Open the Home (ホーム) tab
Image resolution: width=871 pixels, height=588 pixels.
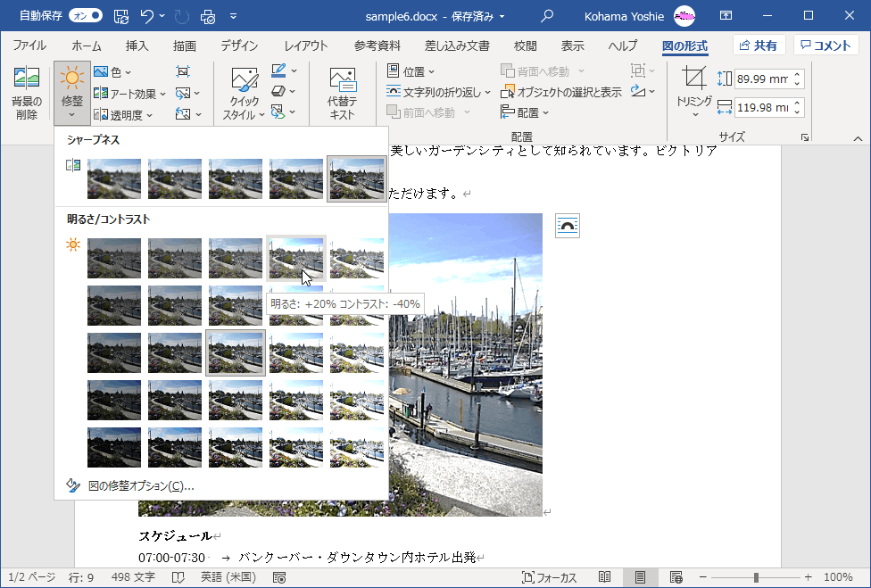click(87, 46)
